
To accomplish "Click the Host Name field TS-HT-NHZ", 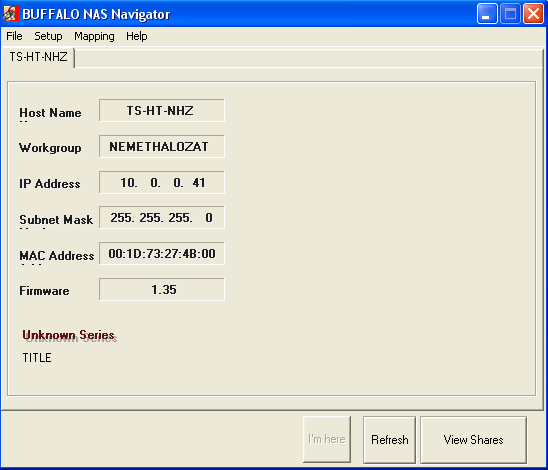I will tap(161, 110).
